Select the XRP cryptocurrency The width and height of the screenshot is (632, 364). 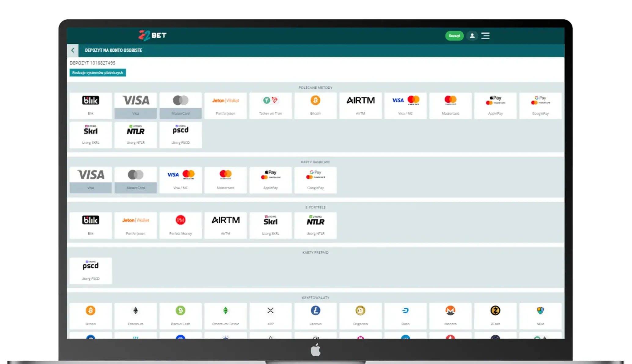click(x=270, y=316)
